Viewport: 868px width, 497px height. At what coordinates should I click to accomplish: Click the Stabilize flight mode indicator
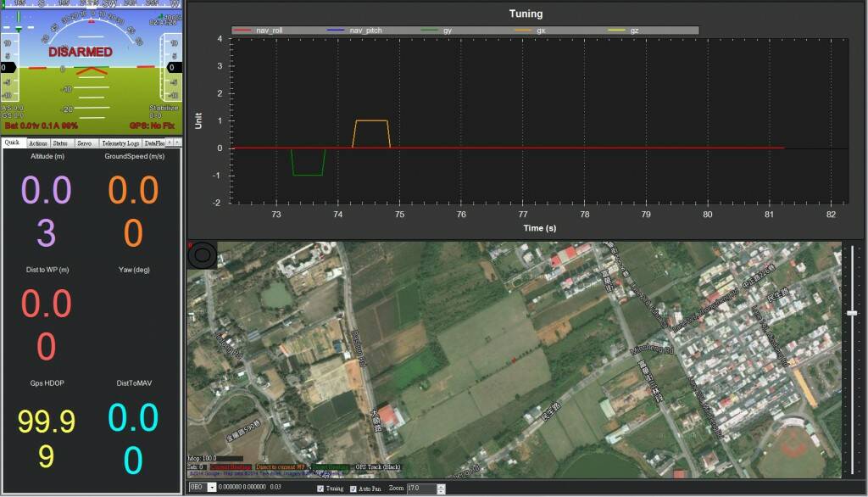[x=164, y=109]
